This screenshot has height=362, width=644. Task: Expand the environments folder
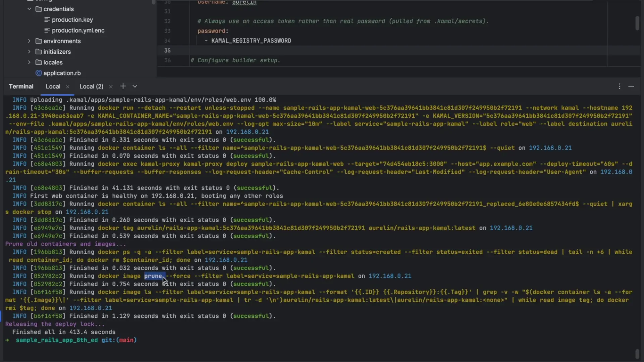[29, 41]
